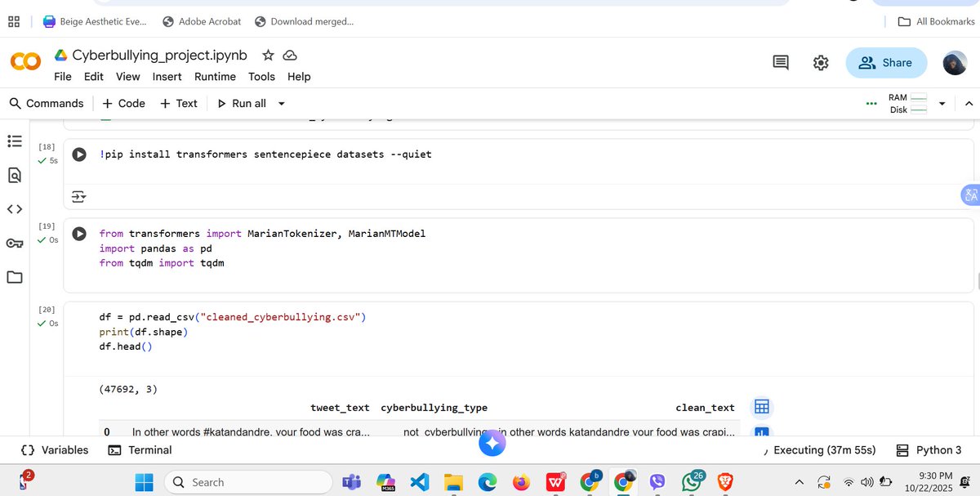Open the Adobe Acrobat bookmark
Image resolution: width=980 pixels, height=496 pixels.
(x=202, y=21)
